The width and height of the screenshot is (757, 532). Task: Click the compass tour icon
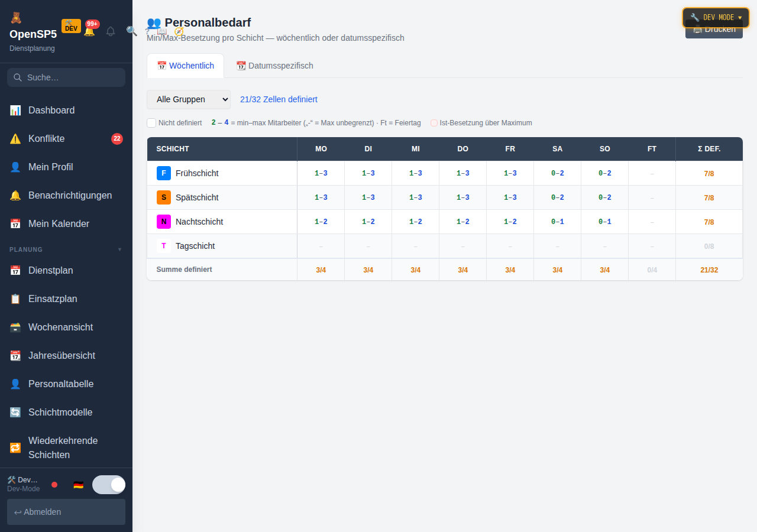pos(179,31)
